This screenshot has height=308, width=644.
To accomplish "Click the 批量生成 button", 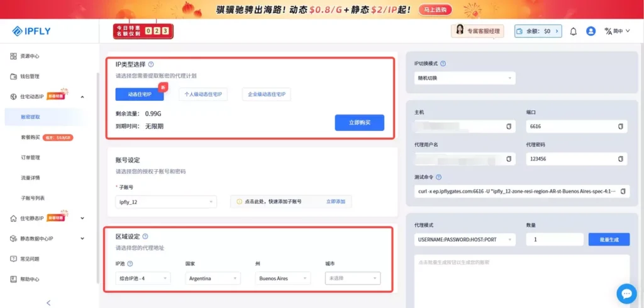I will pos(609,239).
